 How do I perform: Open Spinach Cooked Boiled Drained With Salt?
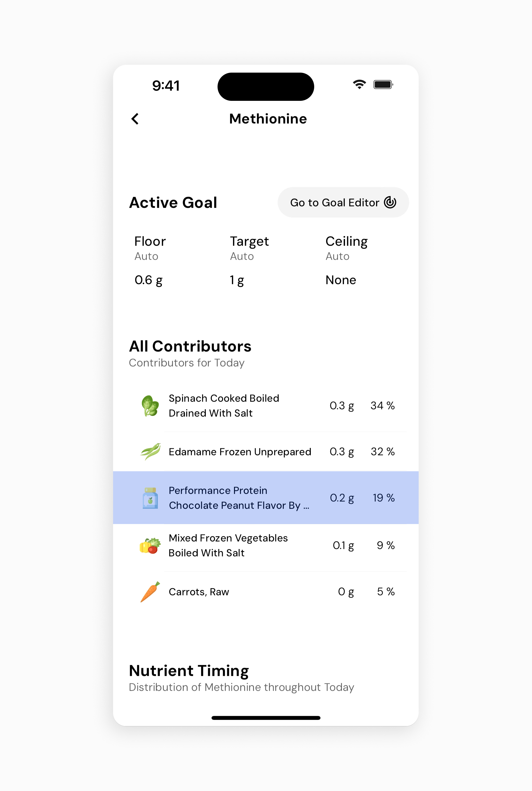(224, 405)
